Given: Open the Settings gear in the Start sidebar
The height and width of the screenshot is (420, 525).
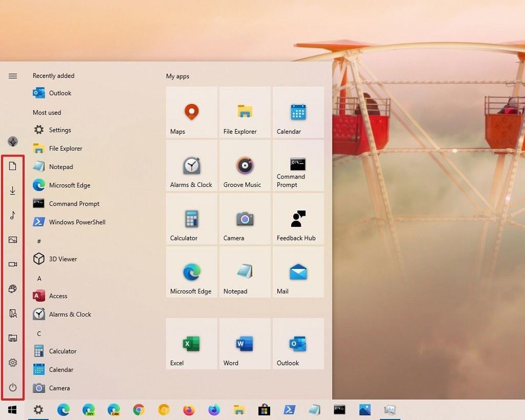Looking at the screenshot, I should pos(13,362).
